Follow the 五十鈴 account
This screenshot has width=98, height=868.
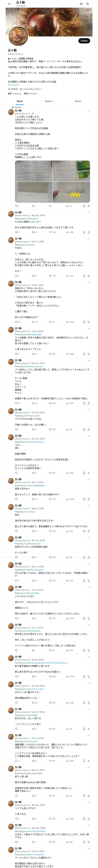(x=84, y=41)
